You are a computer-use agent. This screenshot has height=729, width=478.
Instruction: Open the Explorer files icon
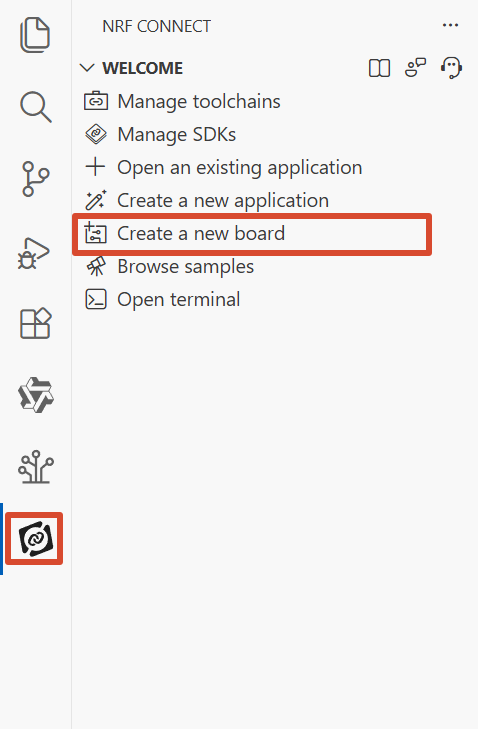[x=35, y=35]
